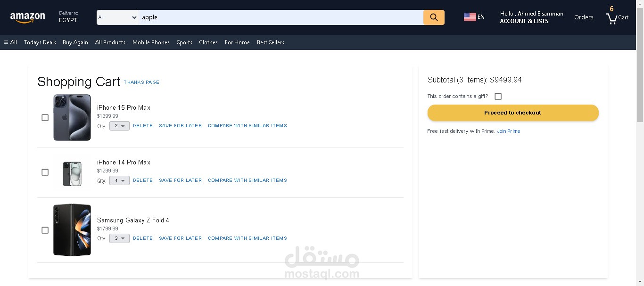Select All Products nav item
The image size is (644, 286).
point(110,42)
